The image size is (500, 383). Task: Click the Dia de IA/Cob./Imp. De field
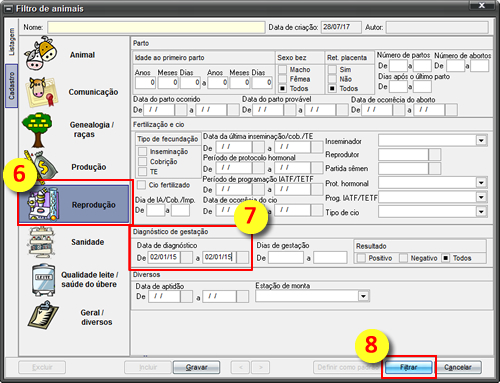(x=156, y=210)
